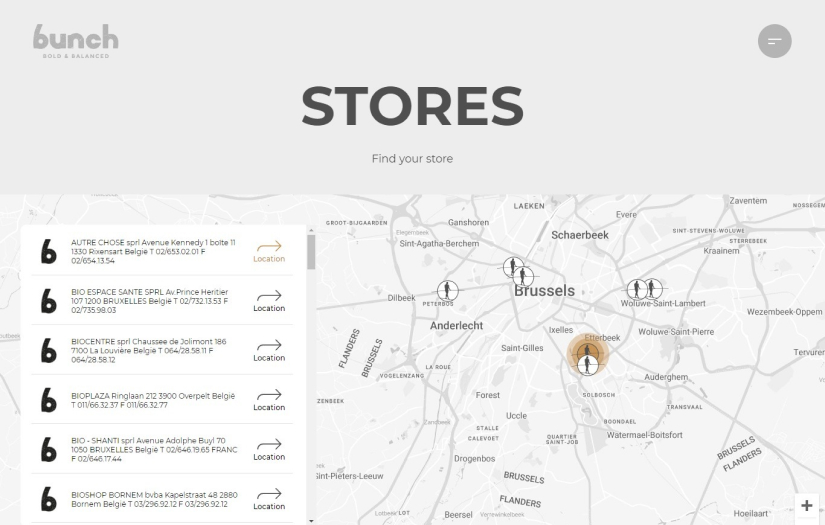Show location of BIOCENTRE sprl
825x525 pixels.
click(x=269, y=351)
